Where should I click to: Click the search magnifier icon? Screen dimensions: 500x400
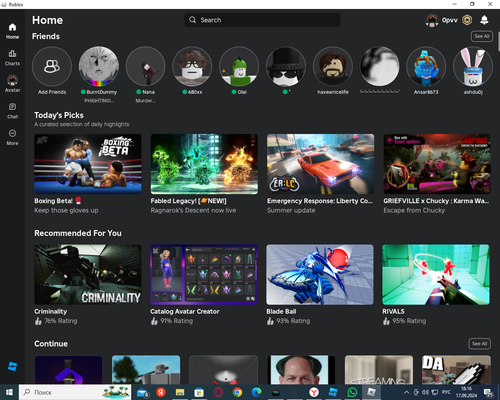[193, 20]
